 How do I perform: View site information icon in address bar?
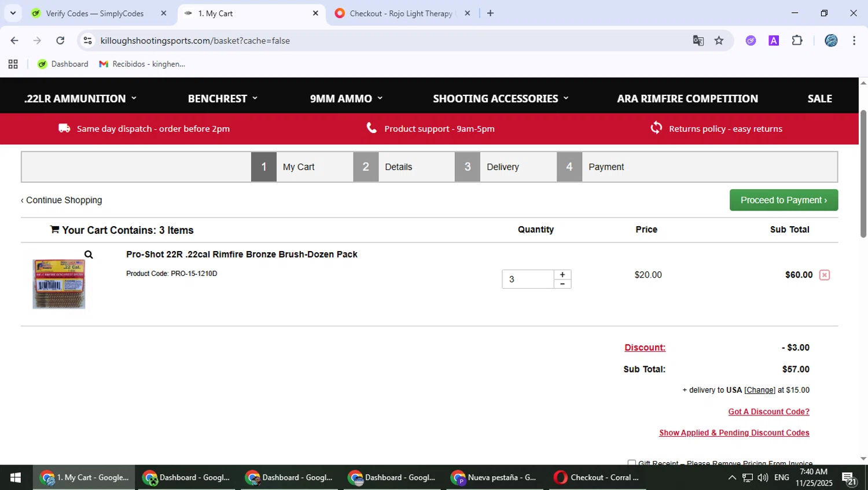(88, 40)
